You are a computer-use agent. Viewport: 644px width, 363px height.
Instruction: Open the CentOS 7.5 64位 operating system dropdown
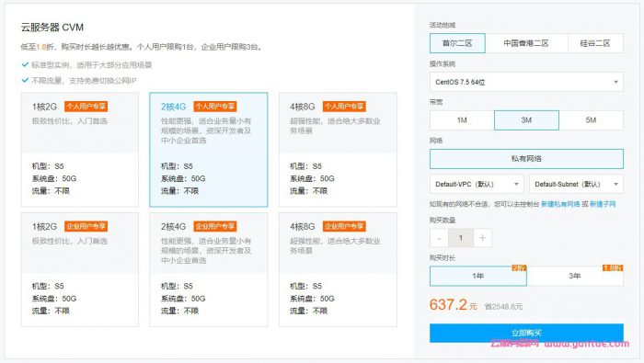pos(526,82)
